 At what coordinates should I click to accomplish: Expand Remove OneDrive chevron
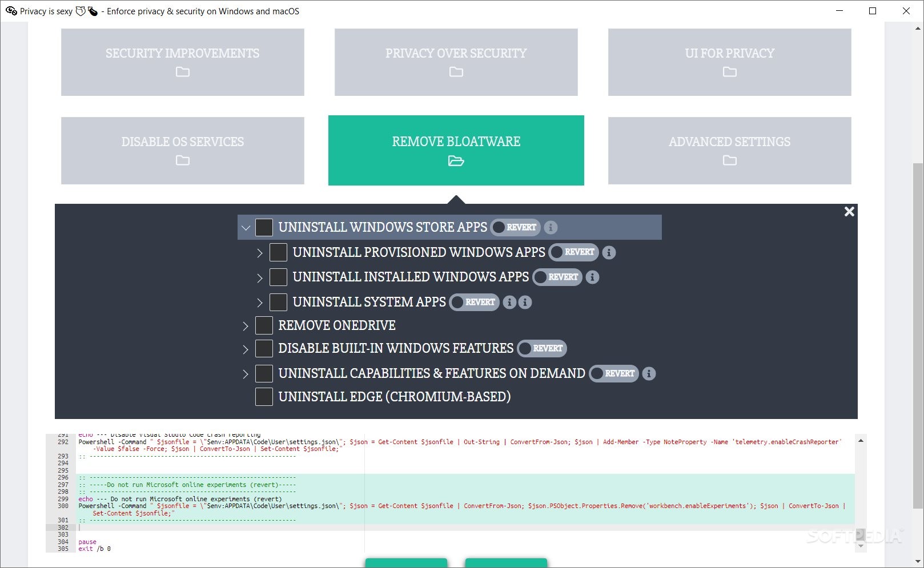click(x=246, y=326)
